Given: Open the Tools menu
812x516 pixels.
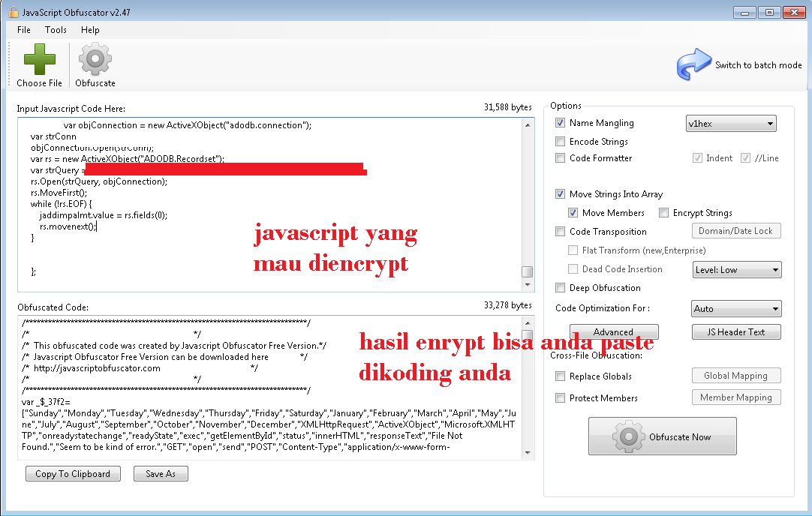Looking at the screenshot, I should (x=56, y=30).
